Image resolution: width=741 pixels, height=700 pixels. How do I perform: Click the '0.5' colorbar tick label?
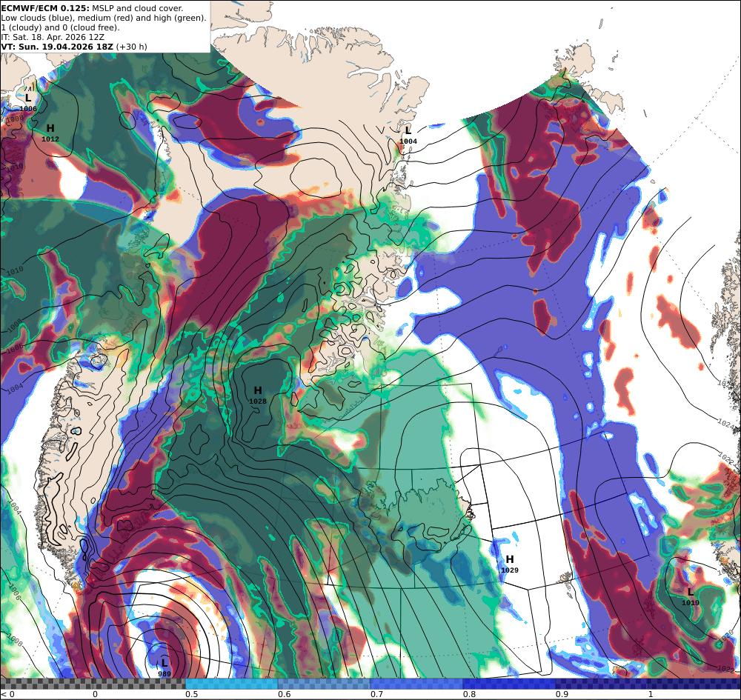click(191, 694)
